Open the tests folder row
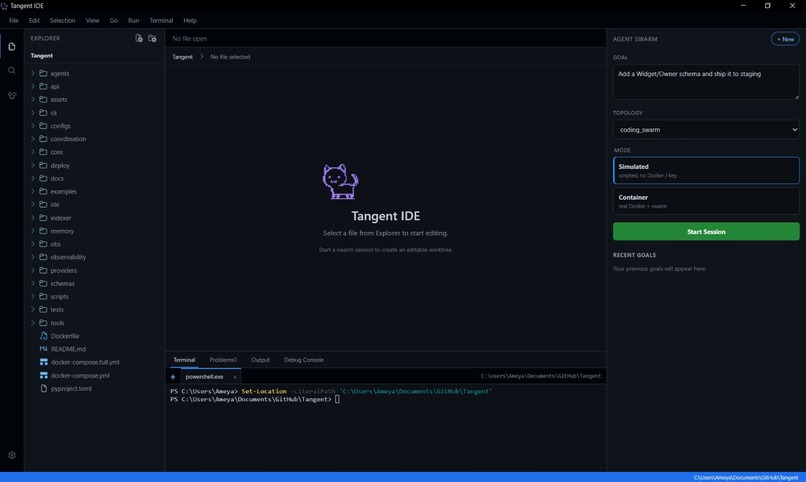 click(x=95, y=309)
